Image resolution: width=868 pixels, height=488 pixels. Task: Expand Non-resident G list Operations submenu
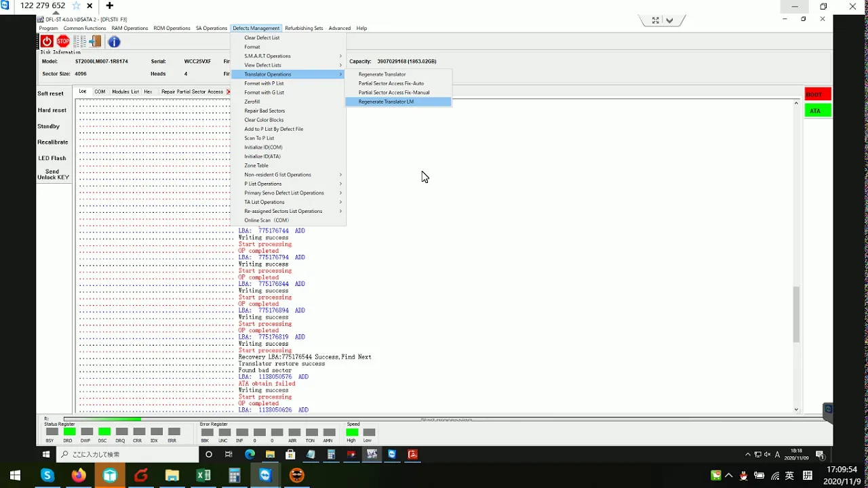pyautogui.click(x=288, y=175)
